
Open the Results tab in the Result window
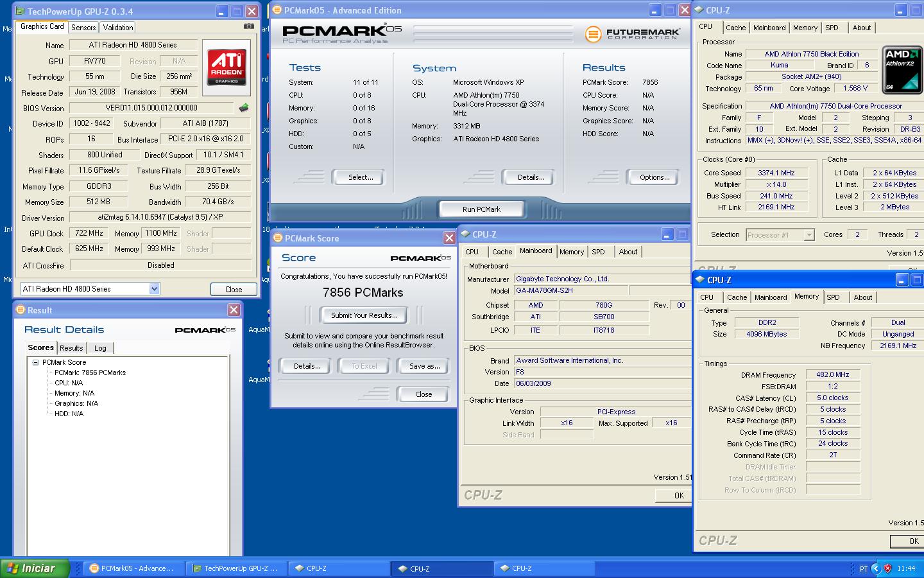[71, 347]
